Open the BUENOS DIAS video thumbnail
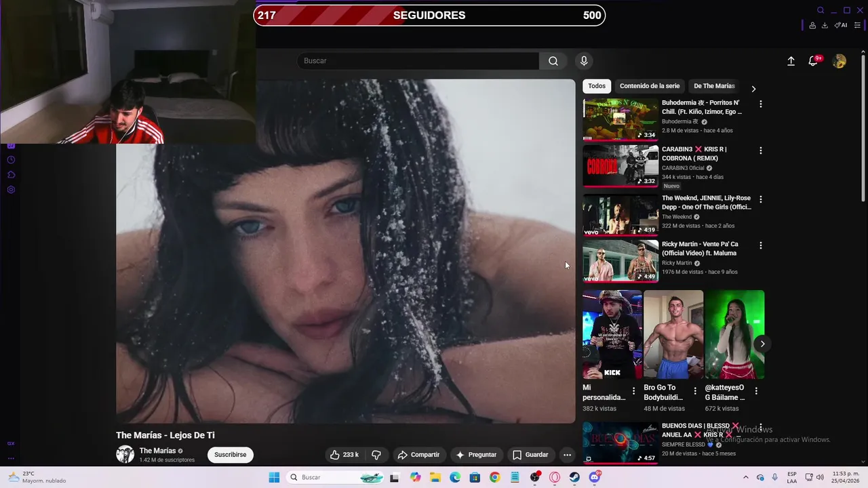868x488 pixels. pos(620,443)
